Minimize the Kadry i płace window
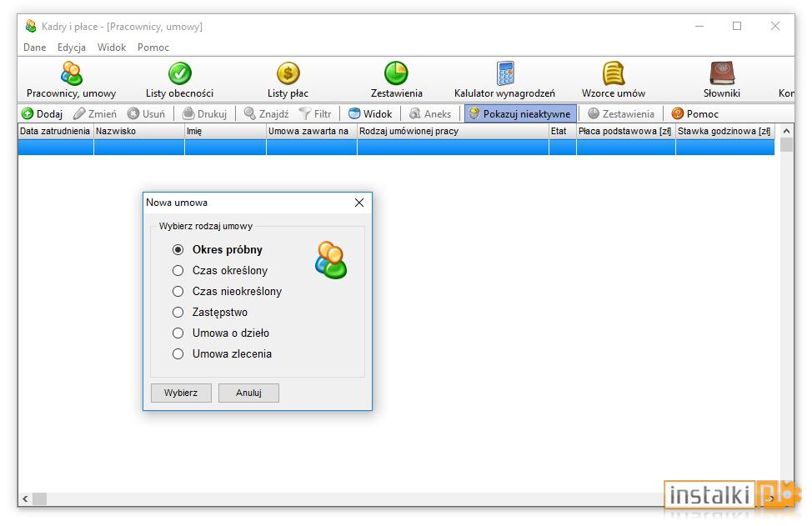 tap(699, 26)
